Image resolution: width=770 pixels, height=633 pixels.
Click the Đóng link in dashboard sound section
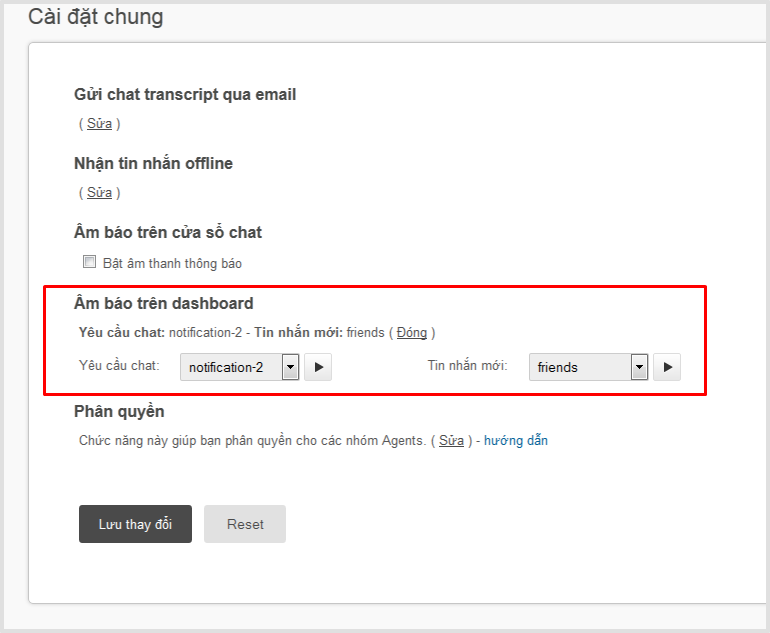(412, 332)
